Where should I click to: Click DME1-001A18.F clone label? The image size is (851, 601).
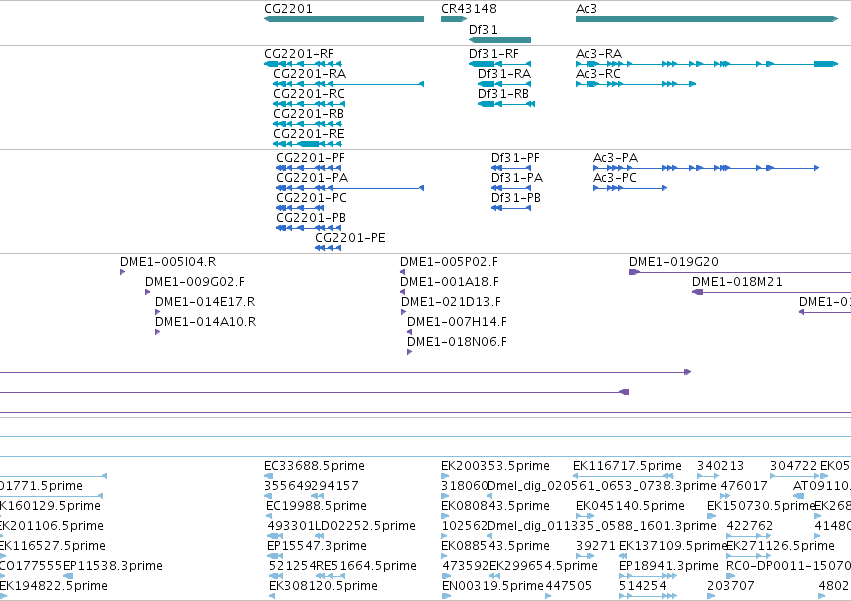[449, 282]
